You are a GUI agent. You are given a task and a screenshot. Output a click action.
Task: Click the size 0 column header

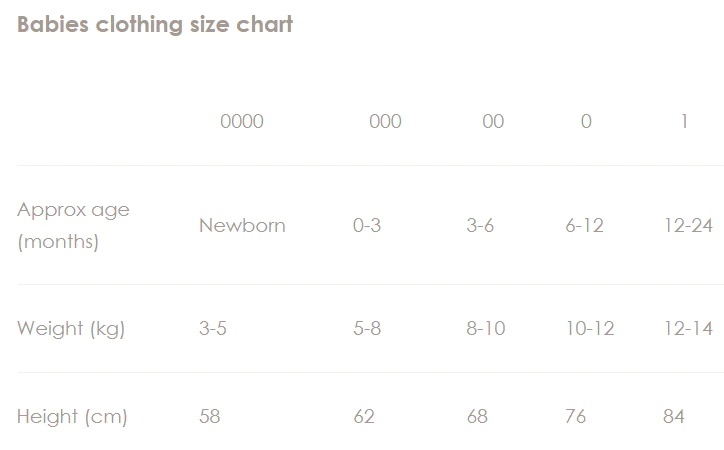pyautogui.click(x=586, y=122)
